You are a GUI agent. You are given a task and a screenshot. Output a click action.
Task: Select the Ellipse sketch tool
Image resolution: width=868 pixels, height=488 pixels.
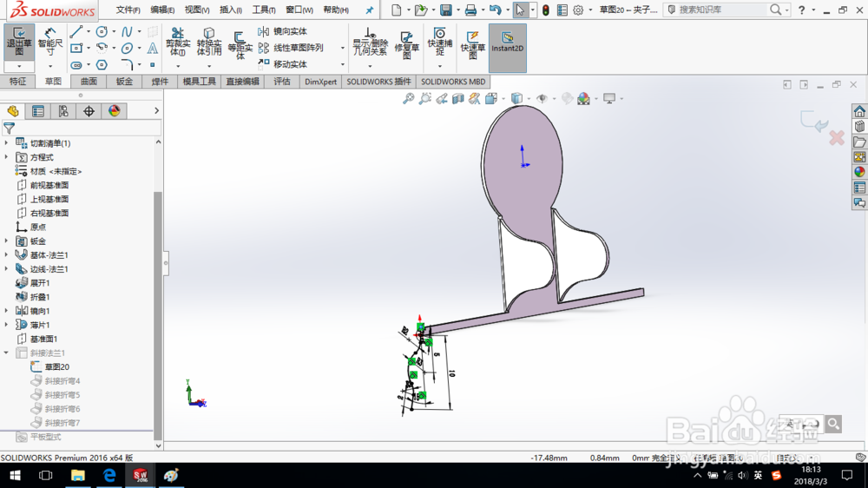click(x=127, y=48)
